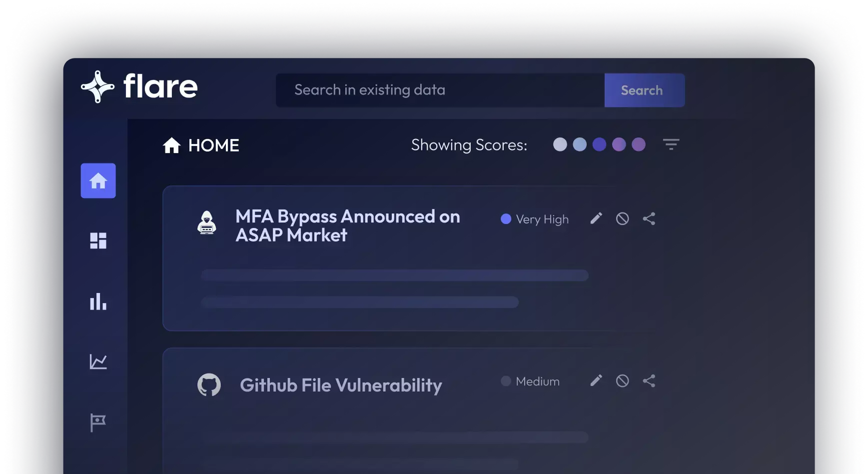Click the Very High severity label
Screen dimensions: 868x474
pos(542,219)
